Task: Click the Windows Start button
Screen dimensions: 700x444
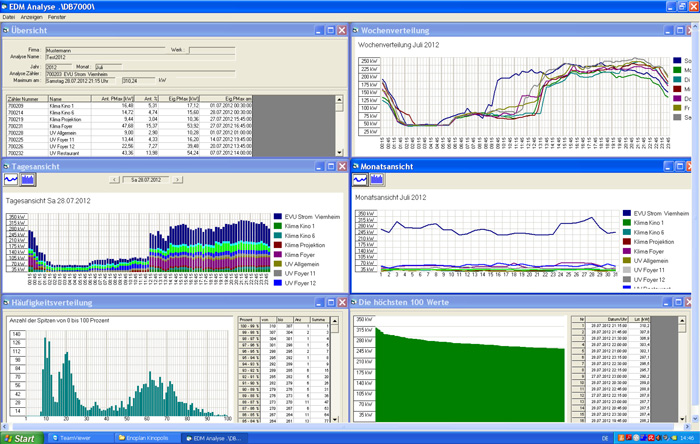Action: (x=21, y=437)
